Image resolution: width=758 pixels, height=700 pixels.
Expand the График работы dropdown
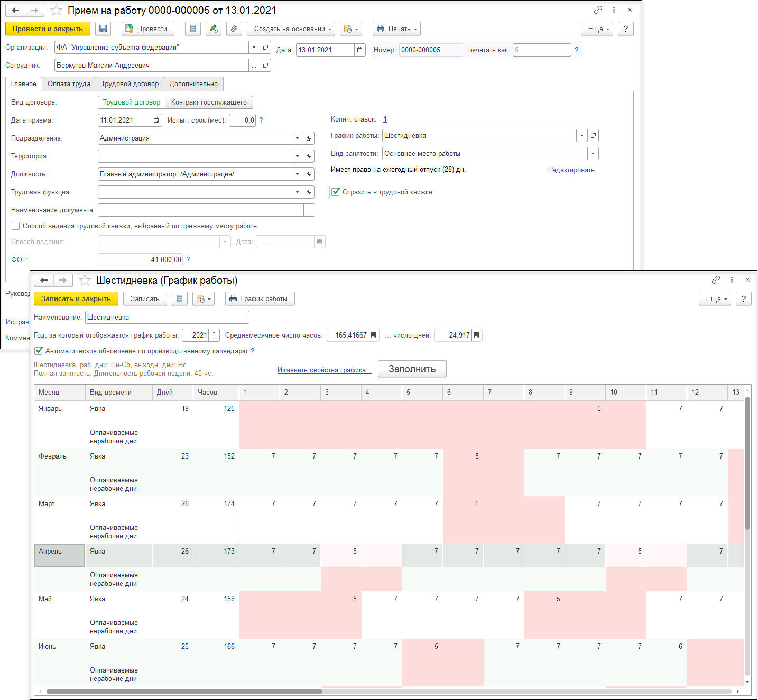[582, 135]
